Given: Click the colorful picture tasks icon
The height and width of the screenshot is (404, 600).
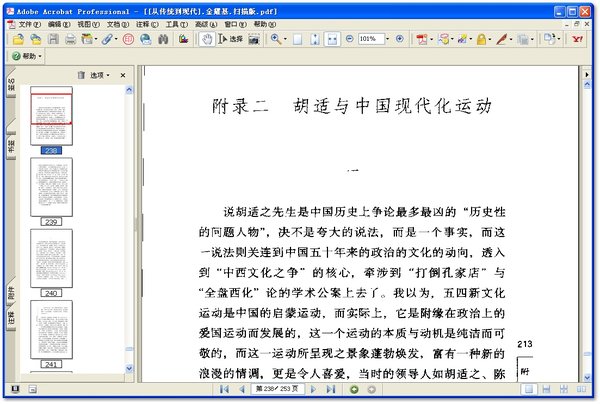Looking at the screenshot, I should click(x=183, y=39).
